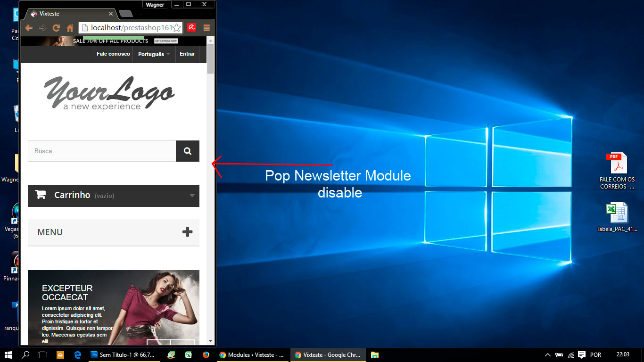Expand the MENU with the plus icon
The width and height of the screenshot is (644, 362).
188,232
